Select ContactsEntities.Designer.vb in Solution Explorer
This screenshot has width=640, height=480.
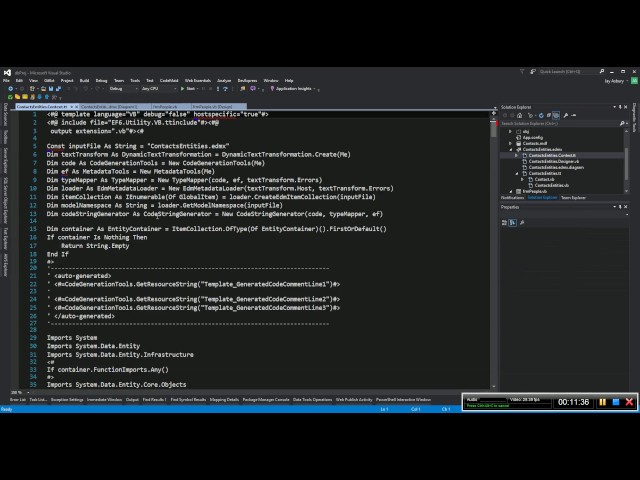553,161
